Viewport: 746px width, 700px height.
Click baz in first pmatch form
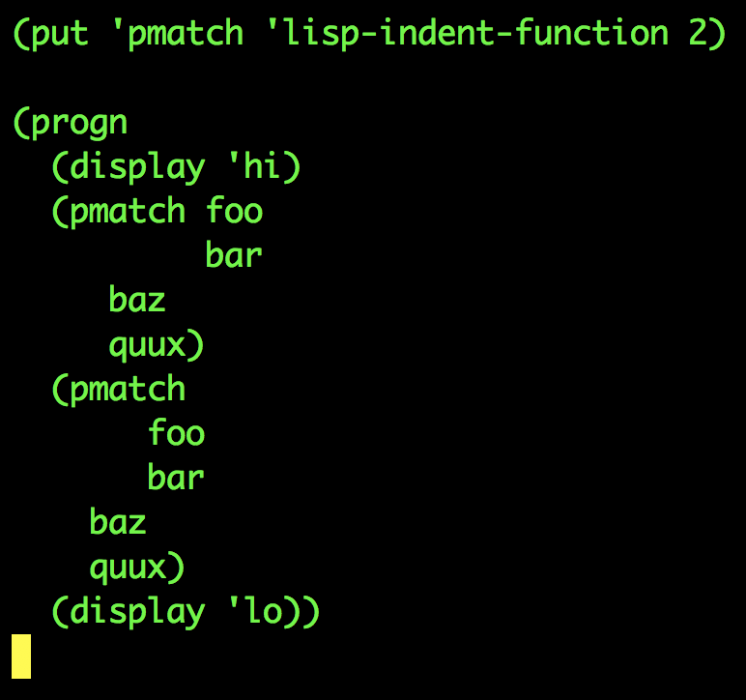137,299
